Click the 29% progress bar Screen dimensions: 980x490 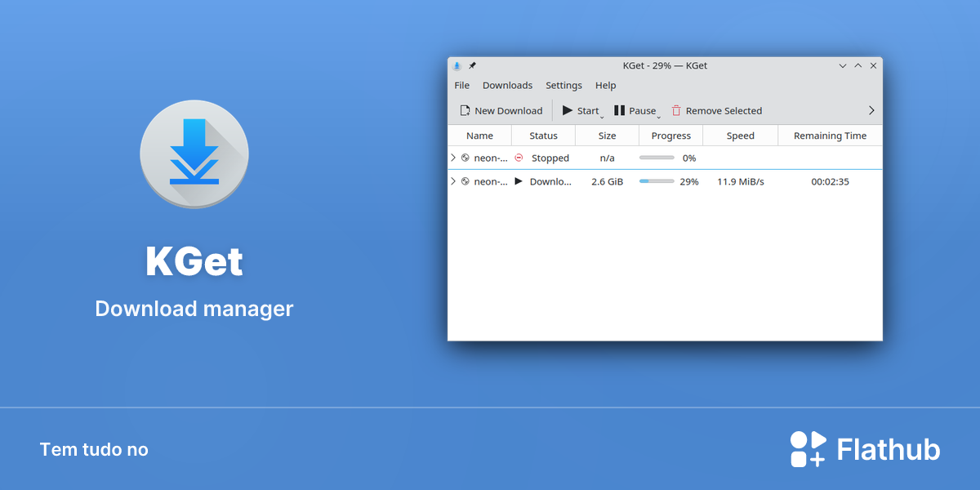click(x=657, y=181)
